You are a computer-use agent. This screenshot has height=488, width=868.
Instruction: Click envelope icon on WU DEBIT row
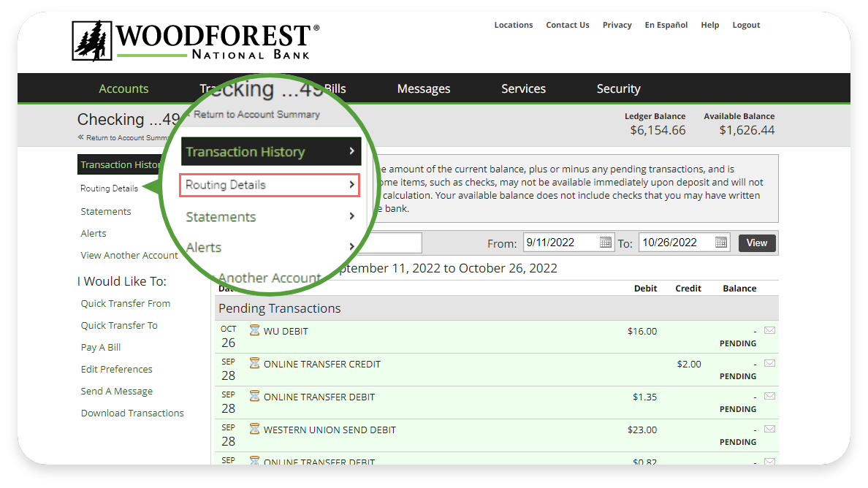pyautogui.click(x=769, y=330)
